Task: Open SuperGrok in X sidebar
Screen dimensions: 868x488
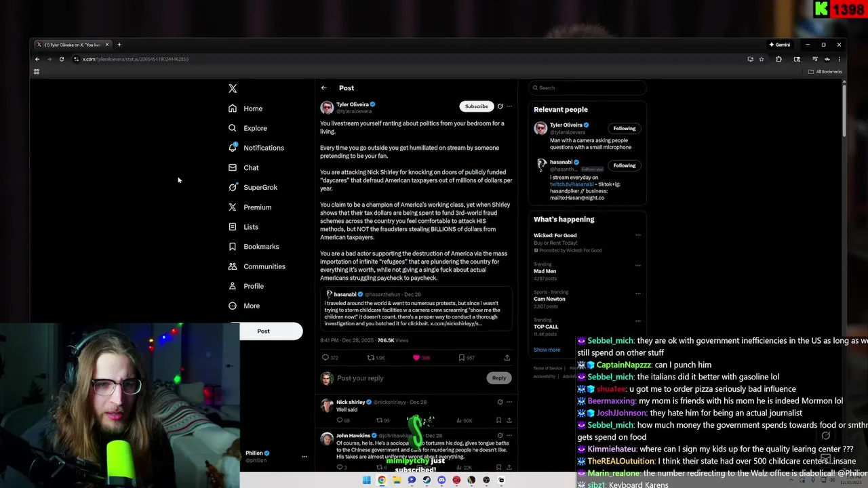Action: pos(253,187)
